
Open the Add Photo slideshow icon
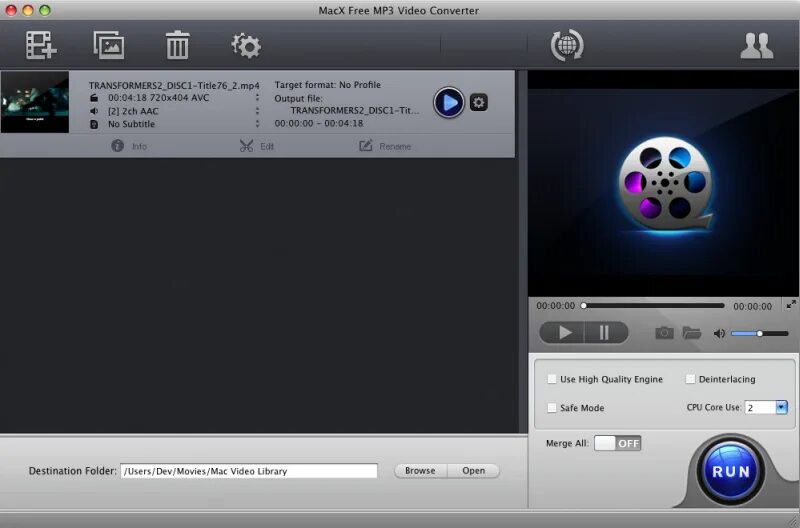click(109, 45)
